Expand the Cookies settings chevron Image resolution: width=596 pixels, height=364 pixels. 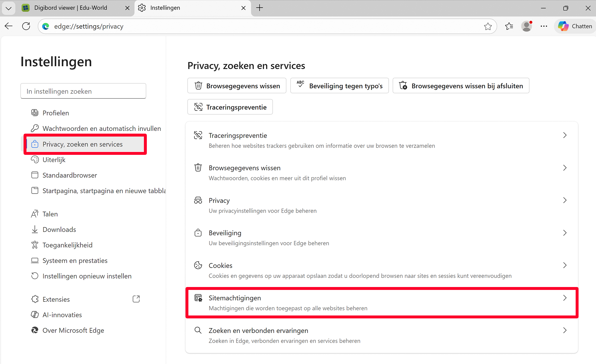[x=565, y=266]
